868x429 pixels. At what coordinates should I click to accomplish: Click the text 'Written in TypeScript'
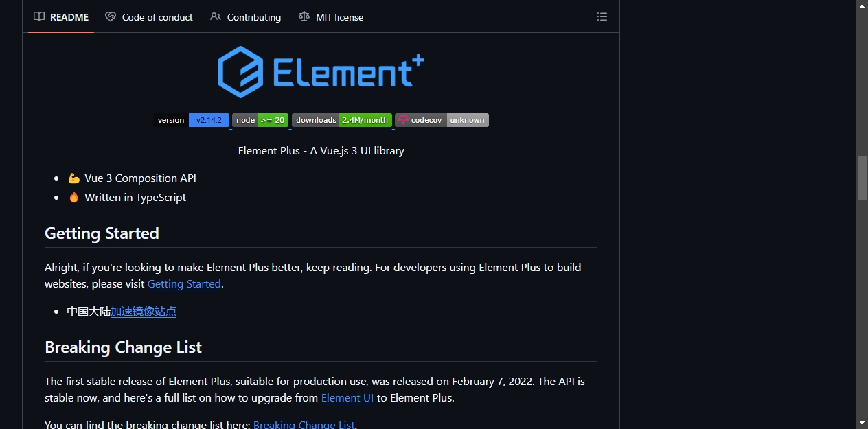tap(135, 198)
